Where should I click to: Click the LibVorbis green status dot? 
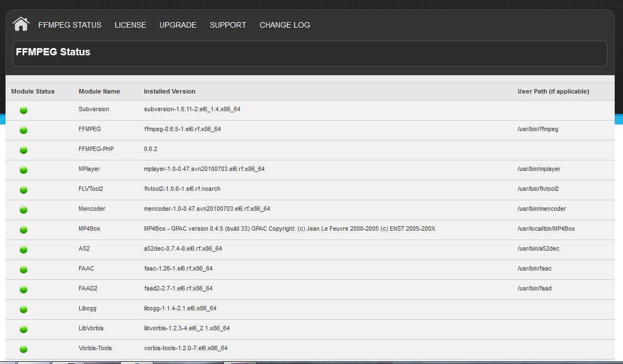(x=24, y=329)
